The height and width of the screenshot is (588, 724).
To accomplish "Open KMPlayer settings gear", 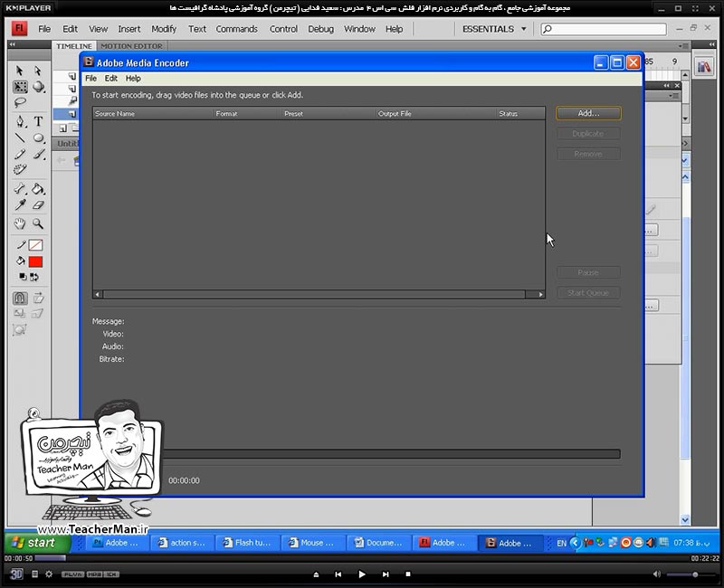I will coord(49,574).
